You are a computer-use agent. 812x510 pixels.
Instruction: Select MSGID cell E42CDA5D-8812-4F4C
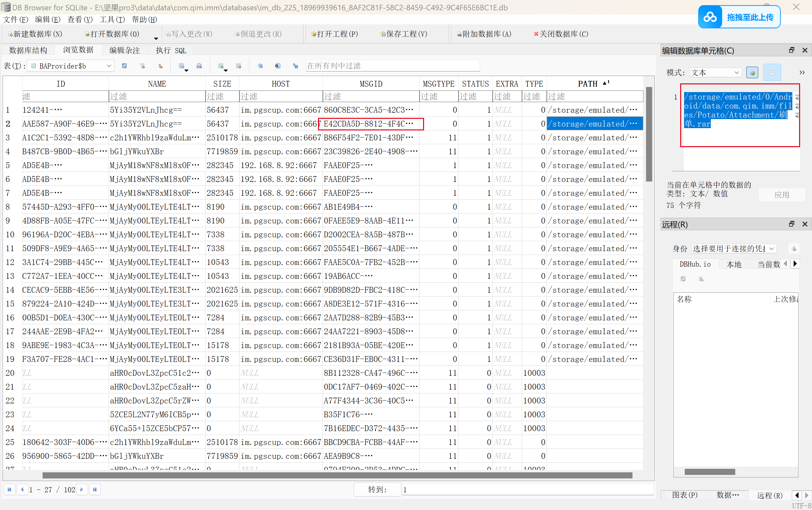tap(371, 124)
